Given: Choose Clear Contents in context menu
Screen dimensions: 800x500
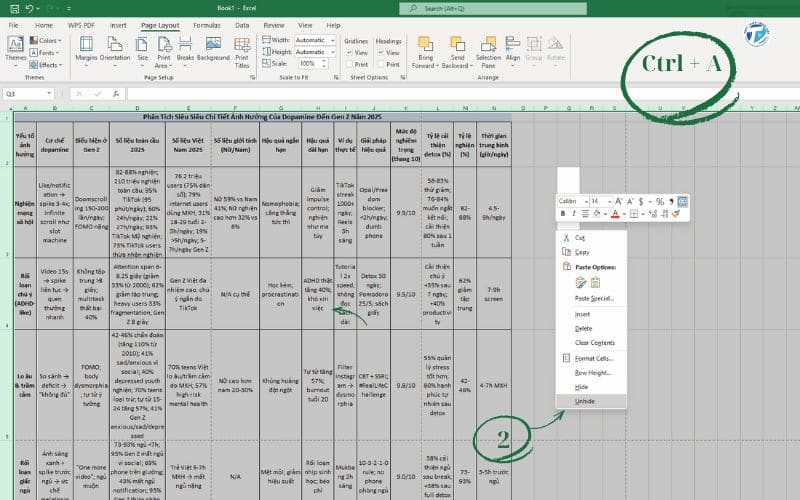Looking at the screenshot, I should [591, 342].
